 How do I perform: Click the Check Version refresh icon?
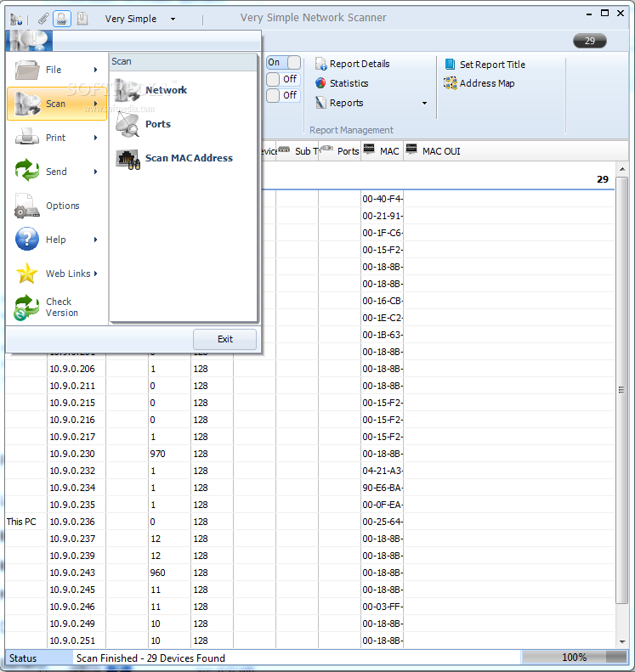coord(26,308)
